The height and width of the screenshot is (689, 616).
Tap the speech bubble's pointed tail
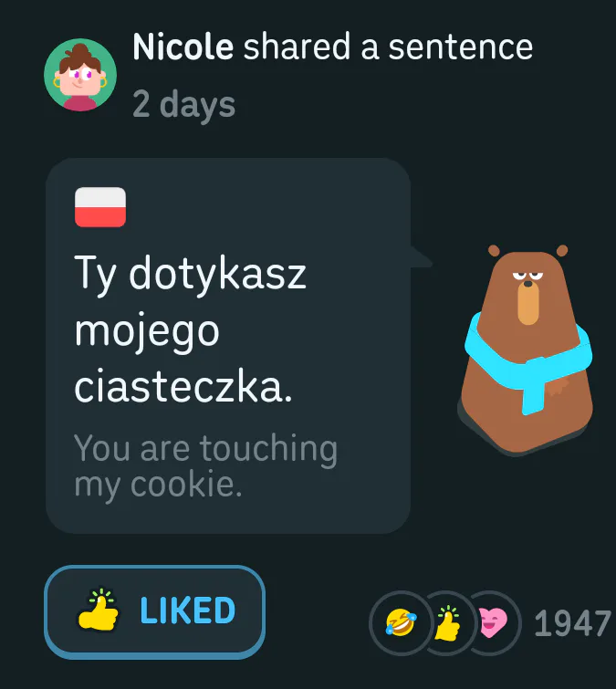421,257
